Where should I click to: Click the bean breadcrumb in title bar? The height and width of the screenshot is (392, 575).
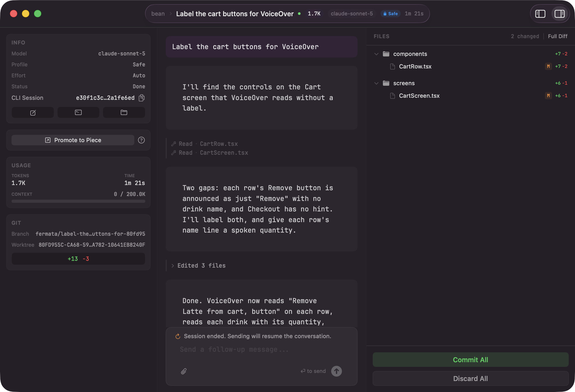[x=158, y=14]
